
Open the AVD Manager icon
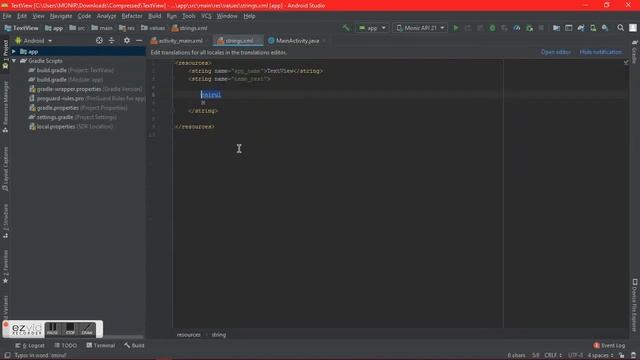pyautogui.click(x=593, y=28)
